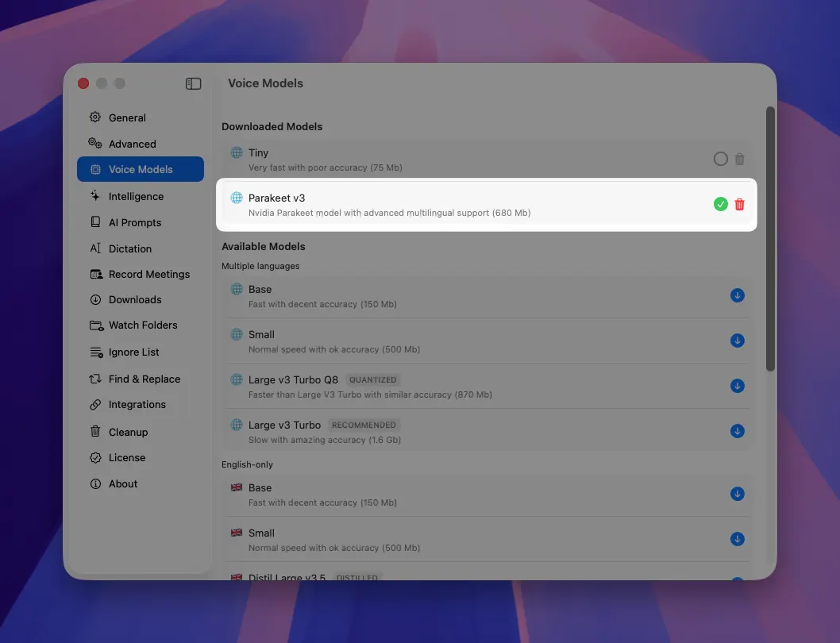This screenshot has width=840, height=643.
Task: Click the Find & Replace arrows icon
Action: coord(95,379)
